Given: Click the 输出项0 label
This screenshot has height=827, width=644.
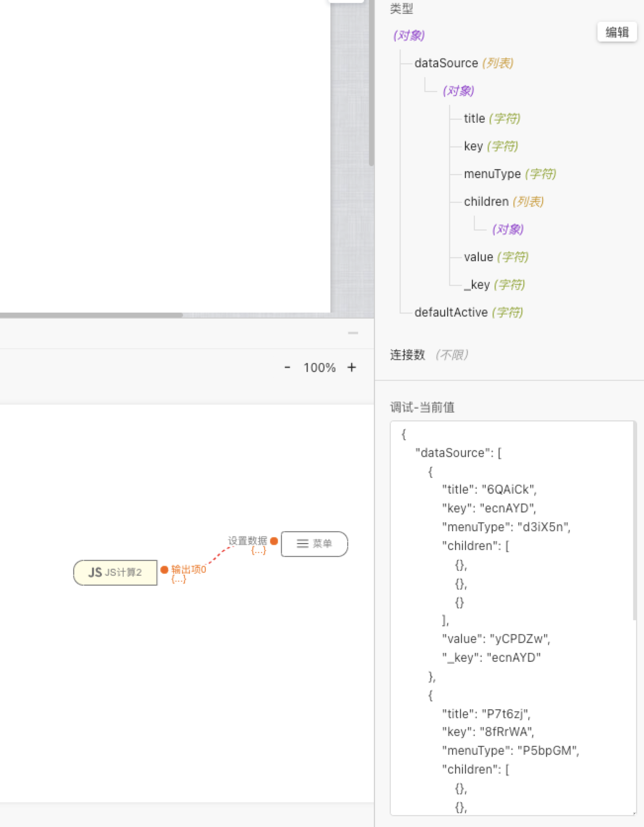Looking at the screenshot, I should pos(188,570).
